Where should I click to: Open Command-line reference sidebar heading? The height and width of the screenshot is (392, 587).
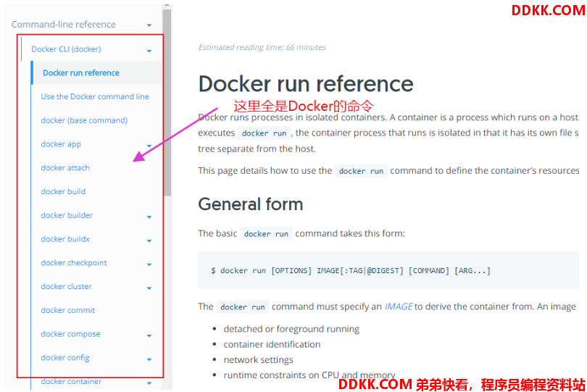(63, 25)
